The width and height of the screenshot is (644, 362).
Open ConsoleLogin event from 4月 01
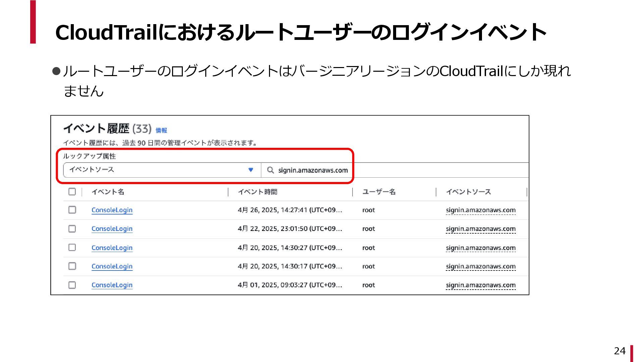112,285
